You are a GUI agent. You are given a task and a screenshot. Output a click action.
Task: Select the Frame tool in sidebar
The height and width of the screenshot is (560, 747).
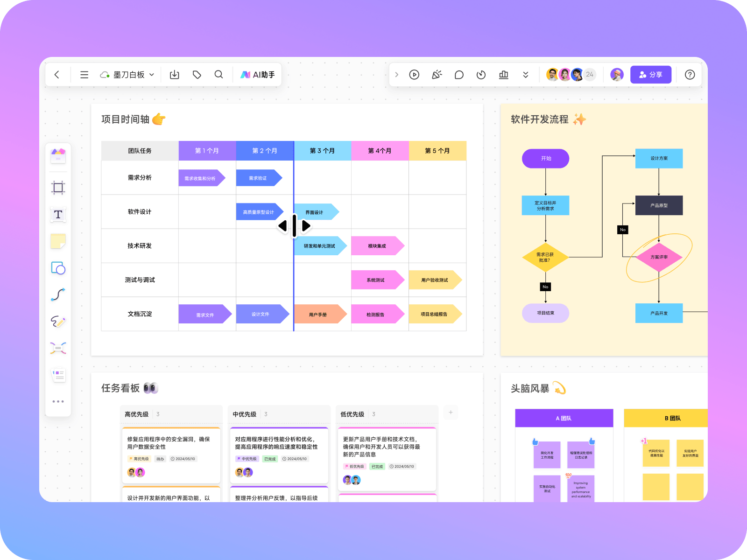coord(58,188)
